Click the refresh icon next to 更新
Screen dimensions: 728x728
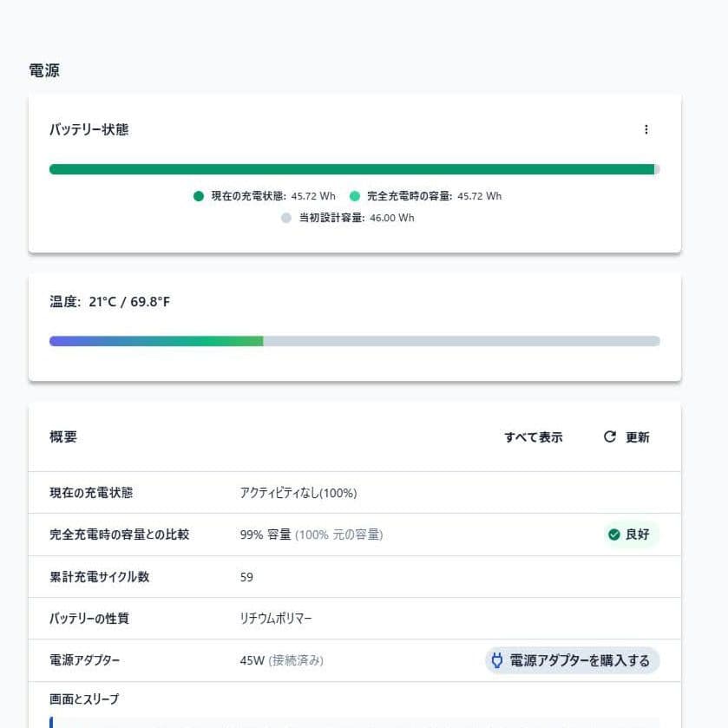[x=609, y=437]
